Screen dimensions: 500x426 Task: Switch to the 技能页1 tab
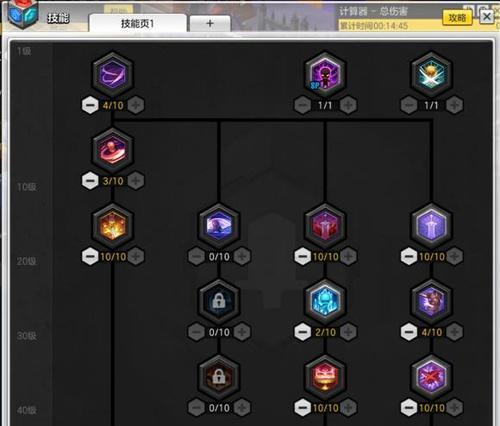tap(137, 23)
